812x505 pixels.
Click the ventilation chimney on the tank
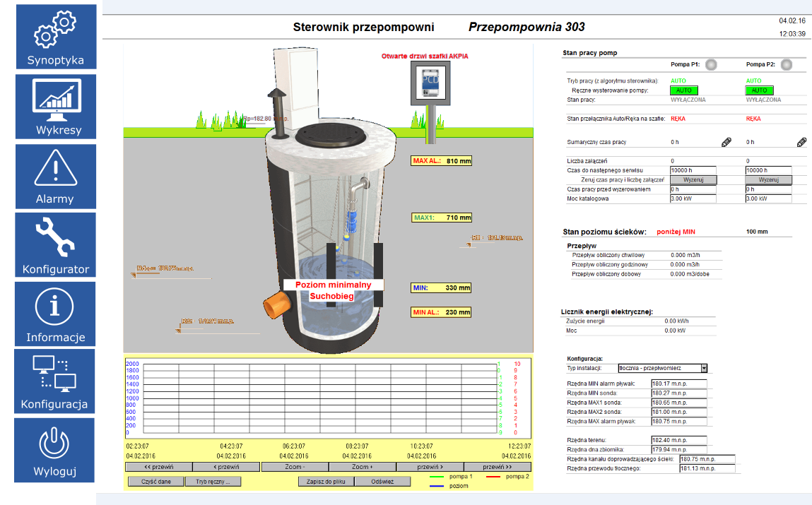(278, 113)
